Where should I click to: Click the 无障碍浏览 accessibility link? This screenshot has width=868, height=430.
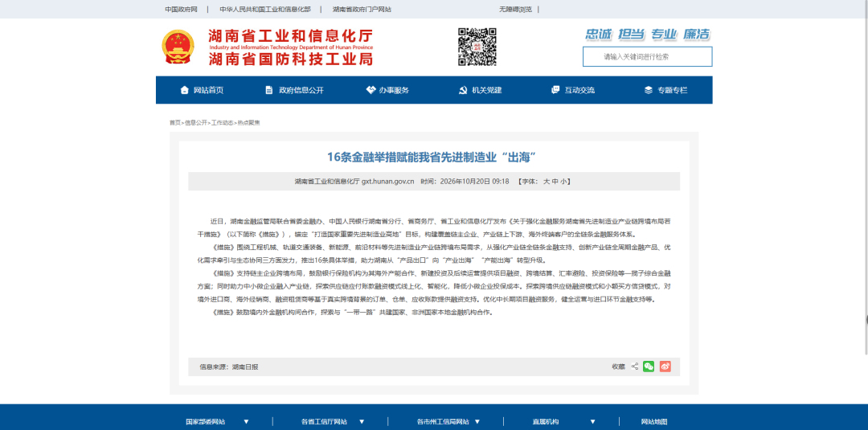point(515,10)
